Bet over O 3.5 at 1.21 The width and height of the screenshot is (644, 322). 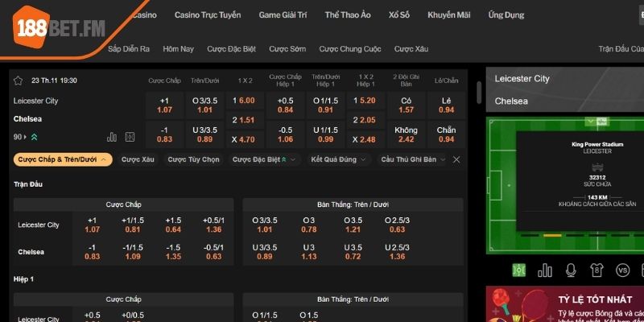tap(353, 225)
